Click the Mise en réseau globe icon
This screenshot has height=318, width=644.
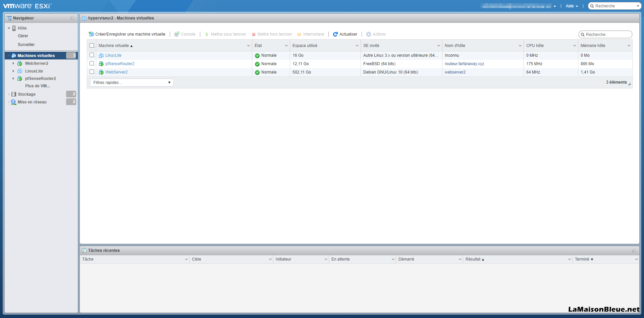(x=13, y=102)
